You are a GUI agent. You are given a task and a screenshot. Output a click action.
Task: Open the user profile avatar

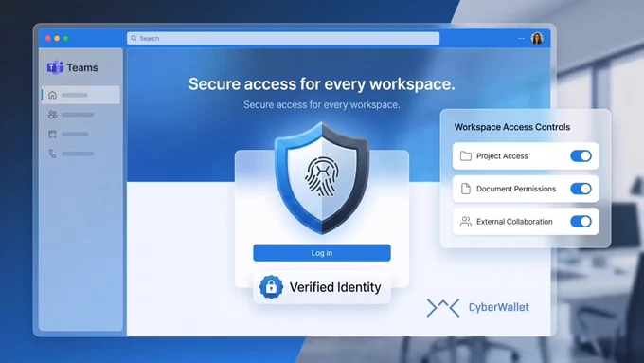(x=537, y=38)
